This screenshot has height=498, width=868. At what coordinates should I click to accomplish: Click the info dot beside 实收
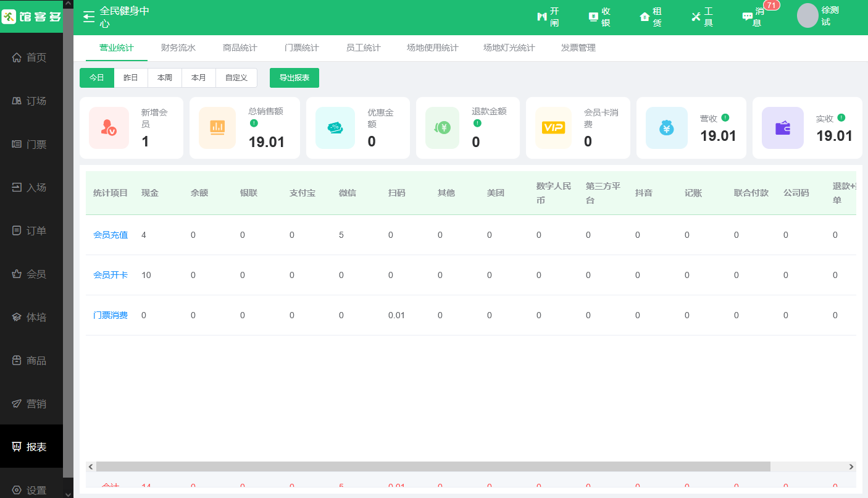841,117
